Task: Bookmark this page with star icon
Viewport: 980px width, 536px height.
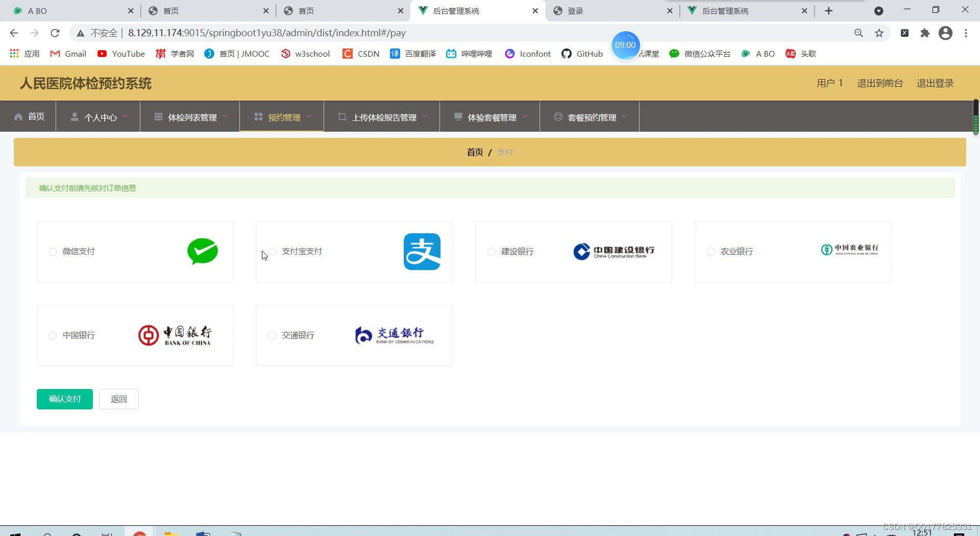Action: pyautogui.click(x=879, y=33)
